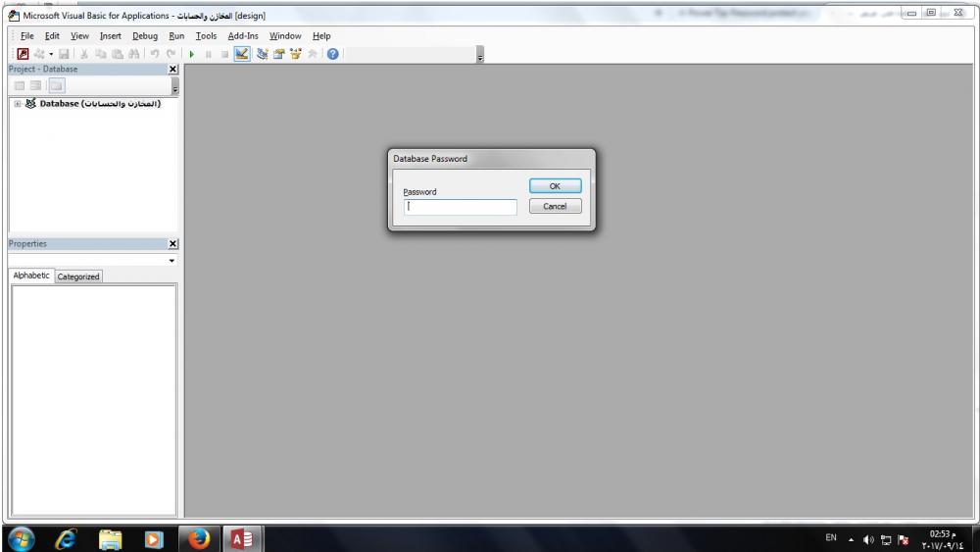Screen dimensions: 980x552
Task: Switch to the Alphabetic tab
Action: click(x=31, y=276)
